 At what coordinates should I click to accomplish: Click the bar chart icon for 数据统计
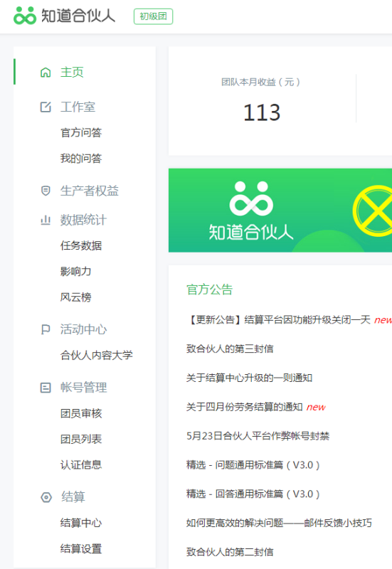46,220
